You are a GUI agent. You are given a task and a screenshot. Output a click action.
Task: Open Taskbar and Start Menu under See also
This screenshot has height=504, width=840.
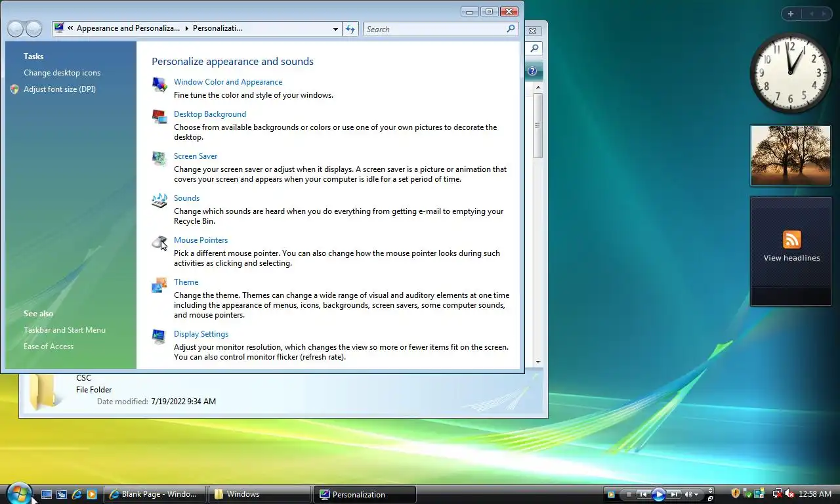click(x=64, y=330)
